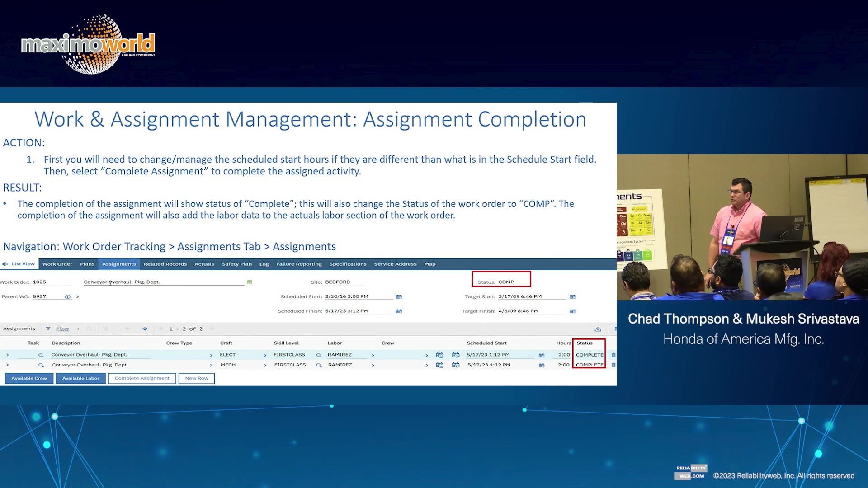The image size is (868, 488).
Task: Open the calendar icon on the ELECT assignment row
Action: pyautogui.click(x=542, y=355)
